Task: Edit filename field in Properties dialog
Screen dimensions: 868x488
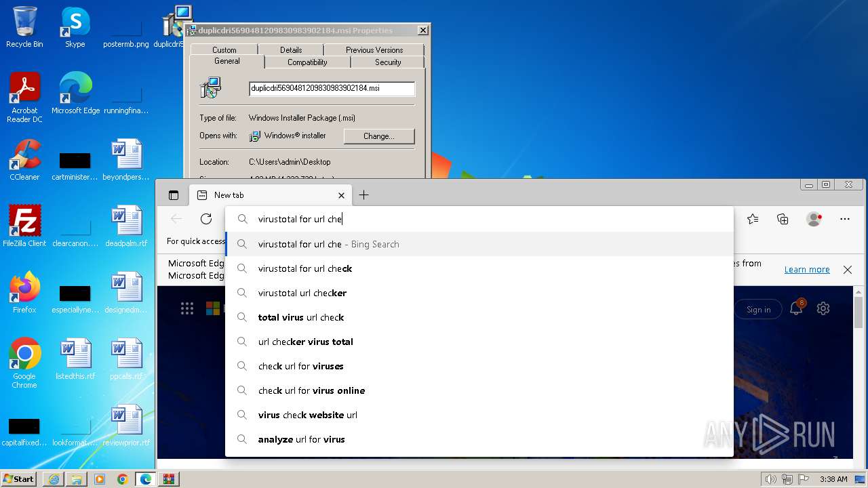Action: click(x=332, y=89)
